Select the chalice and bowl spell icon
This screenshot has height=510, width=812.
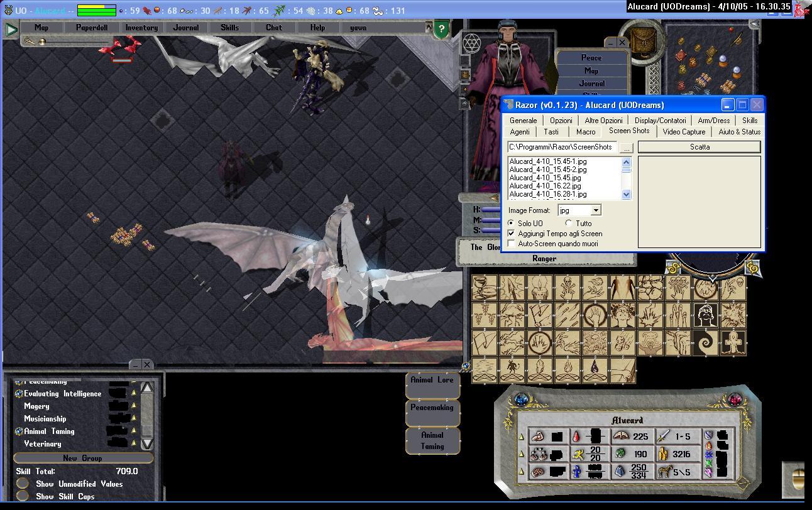[484, 288]
